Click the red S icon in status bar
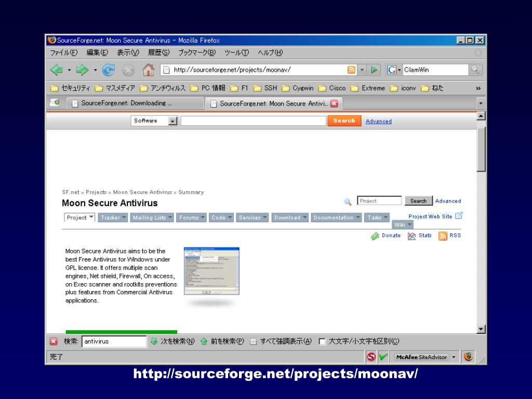Image resolution: width=532 pixels, height=399 pixels. (371, 357)
